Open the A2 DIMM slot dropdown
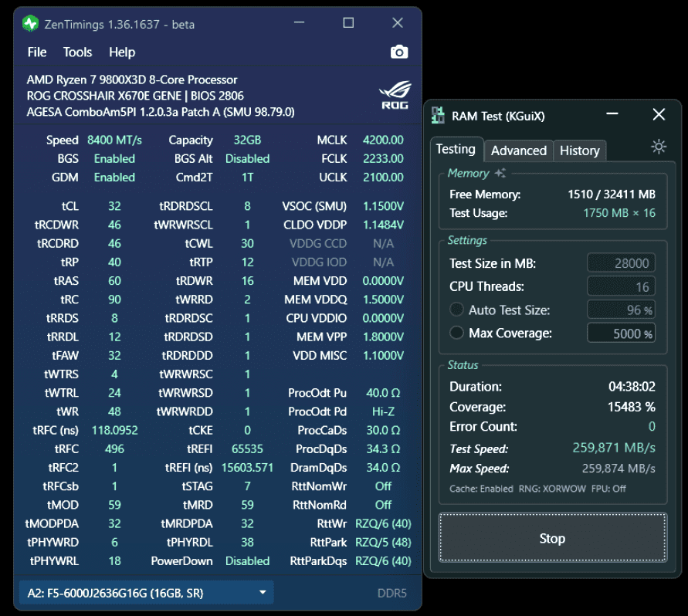The height and width of the screenshot is (616, 688). pos(147,593)
